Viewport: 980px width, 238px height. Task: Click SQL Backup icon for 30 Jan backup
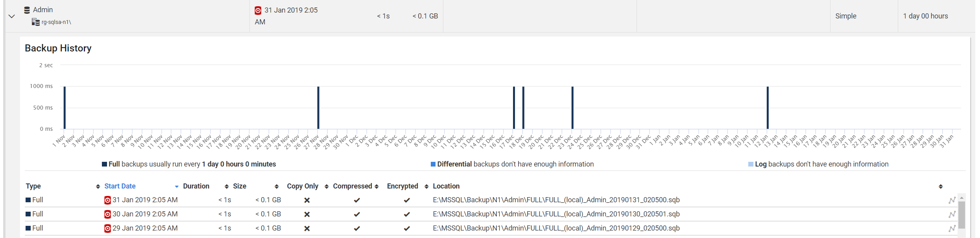(x=107, y=214)
